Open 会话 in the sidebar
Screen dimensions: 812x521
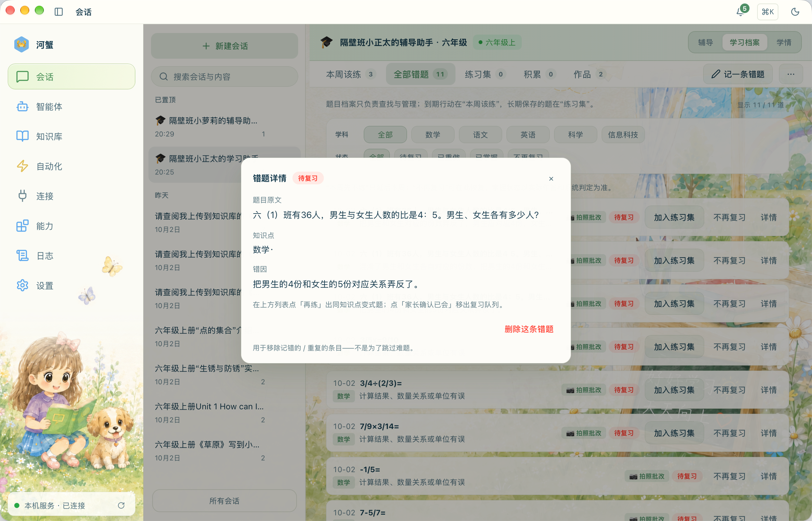71,76
